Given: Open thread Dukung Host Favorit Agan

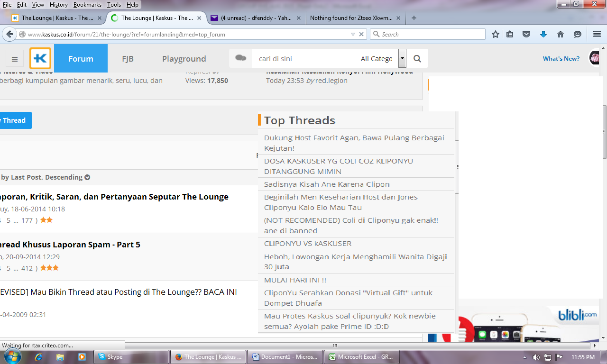Looking at the screenshot, I should (x=354, y=143).
